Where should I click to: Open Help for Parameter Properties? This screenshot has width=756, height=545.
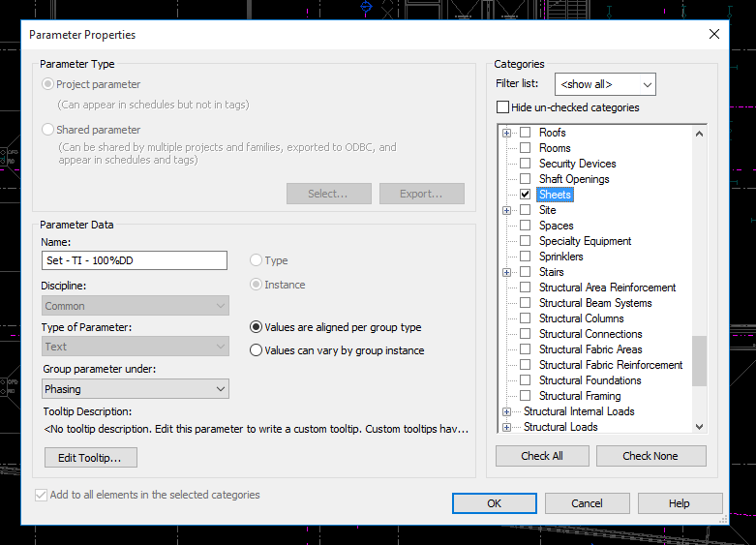pyautogui.click(x=680, y=503)
